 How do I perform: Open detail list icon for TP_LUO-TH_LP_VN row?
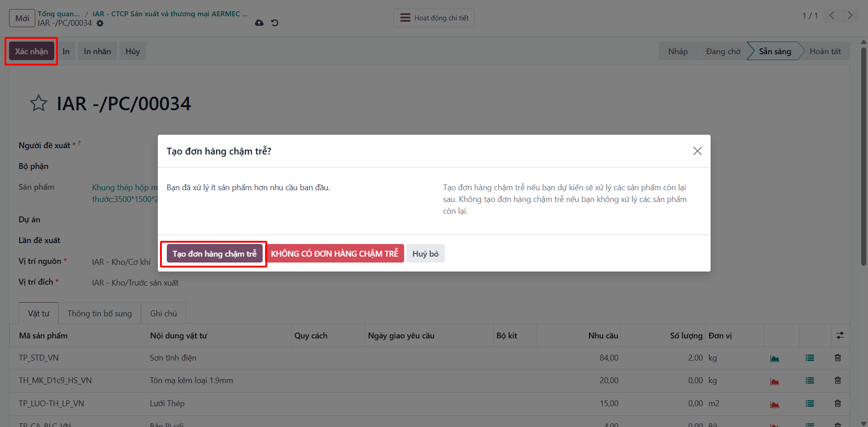click(x=810, y=404)
